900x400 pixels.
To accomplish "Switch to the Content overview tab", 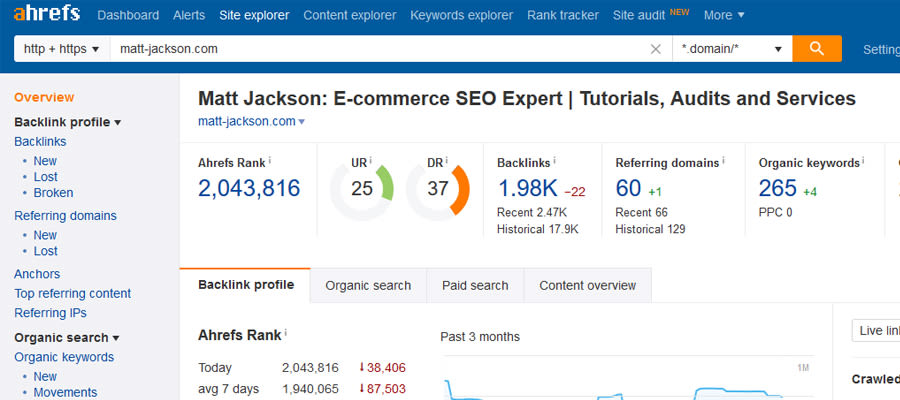I will tap(587, 285).
